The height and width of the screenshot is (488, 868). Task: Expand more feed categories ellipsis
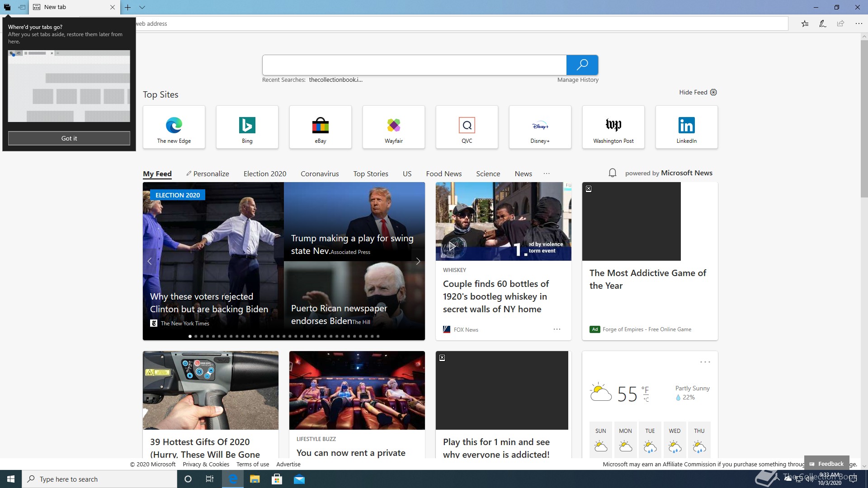(x=547, y=174)
